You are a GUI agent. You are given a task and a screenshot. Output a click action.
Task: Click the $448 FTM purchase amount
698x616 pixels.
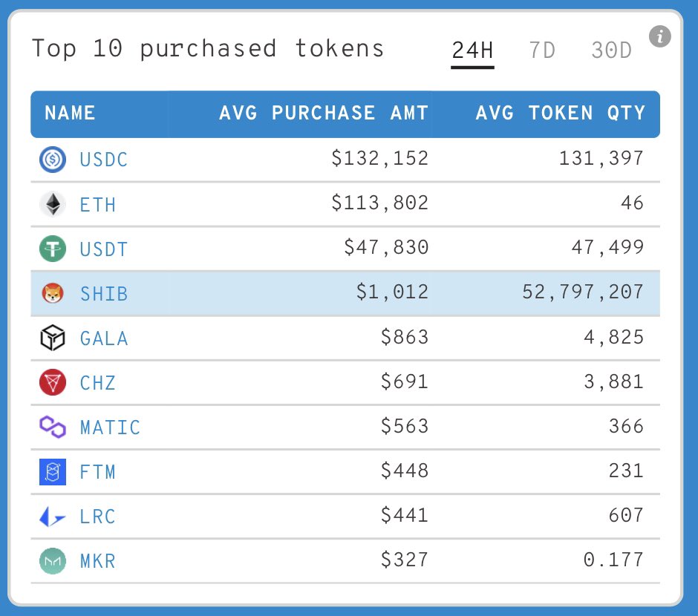click(404, 470)
